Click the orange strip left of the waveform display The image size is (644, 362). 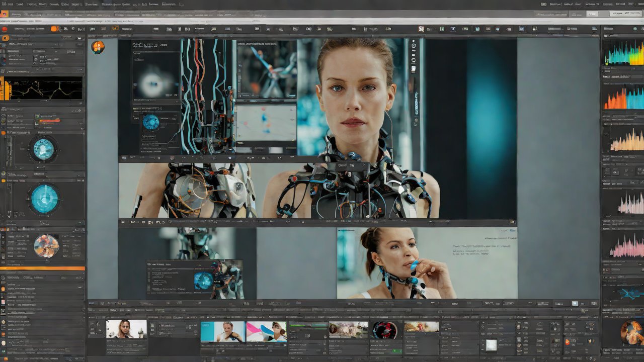click(5, 88)
